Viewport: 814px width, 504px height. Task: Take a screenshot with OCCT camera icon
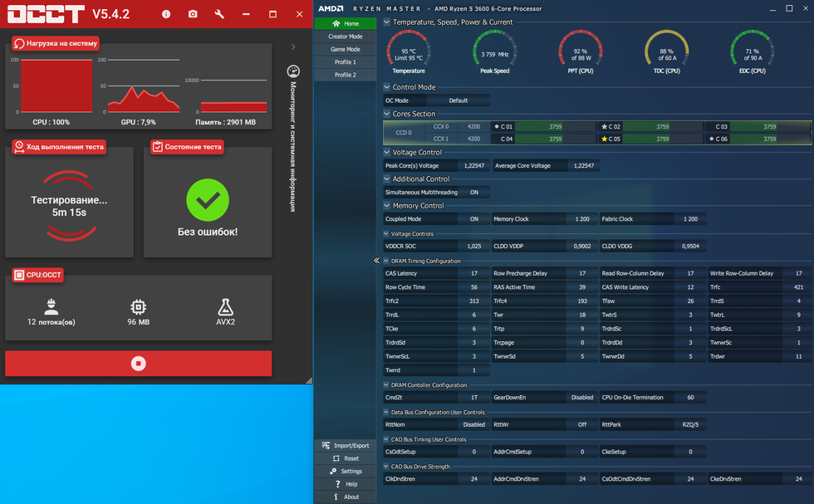(x=193, y=14)
